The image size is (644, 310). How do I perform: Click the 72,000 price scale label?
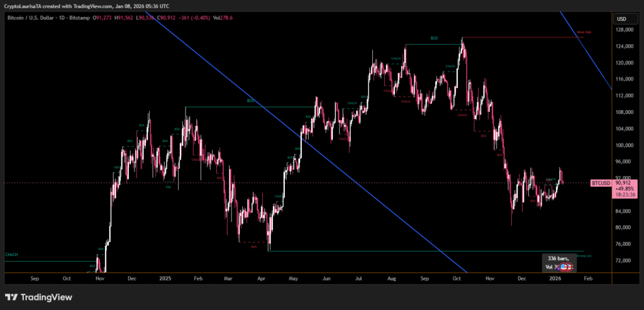point(625,260)
